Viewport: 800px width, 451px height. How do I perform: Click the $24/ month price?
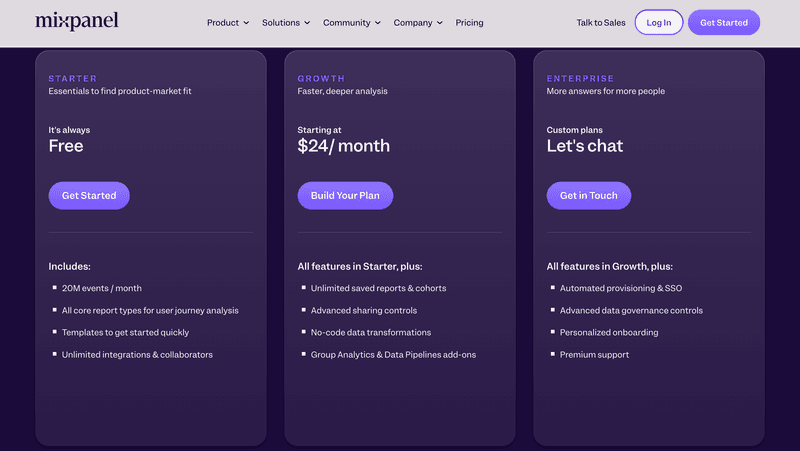point(343,146)
